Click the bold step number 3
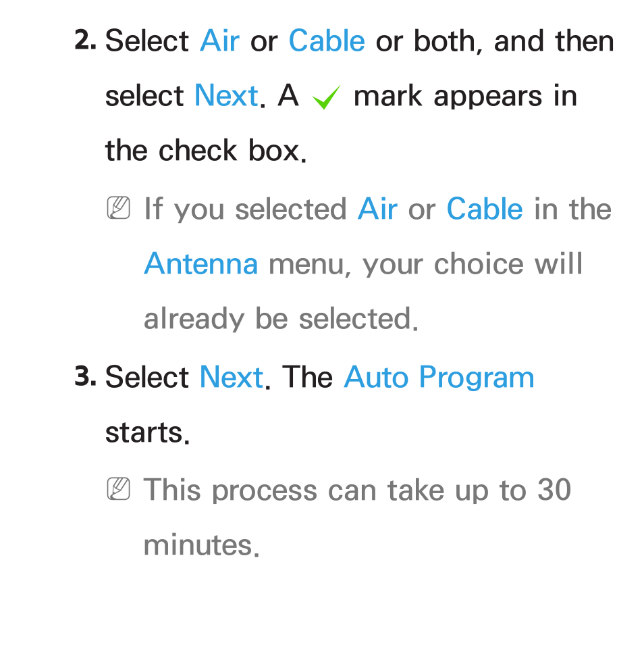Screen dimensions: 644x660 pos(85,376)
